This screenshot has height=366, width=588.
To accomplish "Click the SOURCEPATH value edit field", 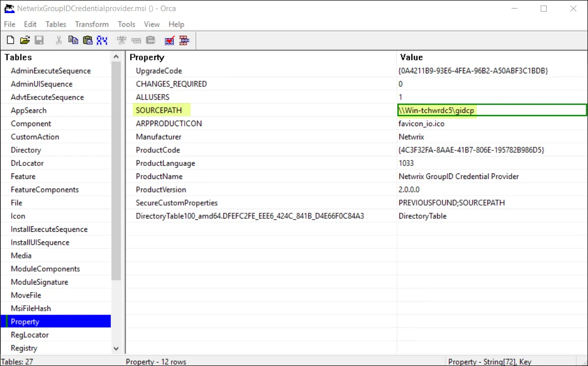I will click(491, 110).
